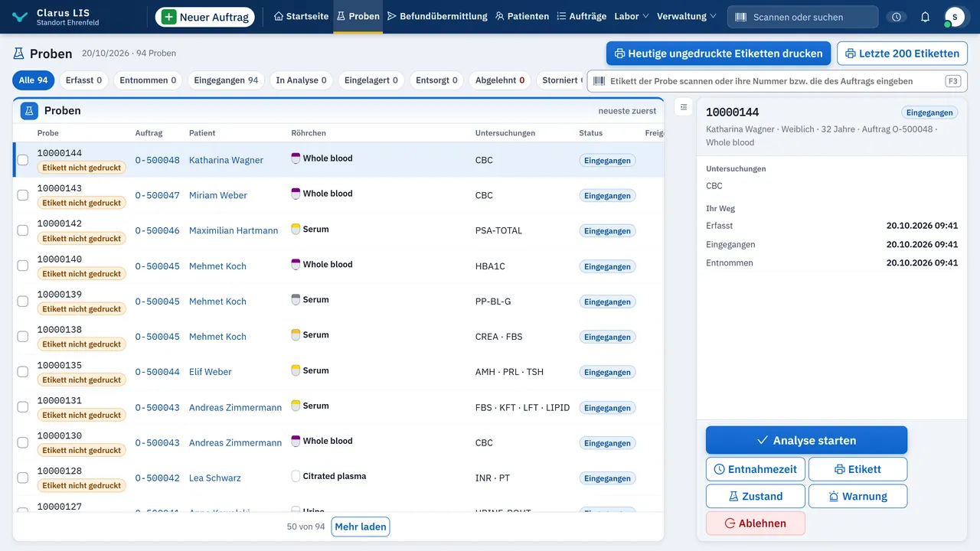Edit the Entnahmezeit of the sample

(x=755, y=469)
